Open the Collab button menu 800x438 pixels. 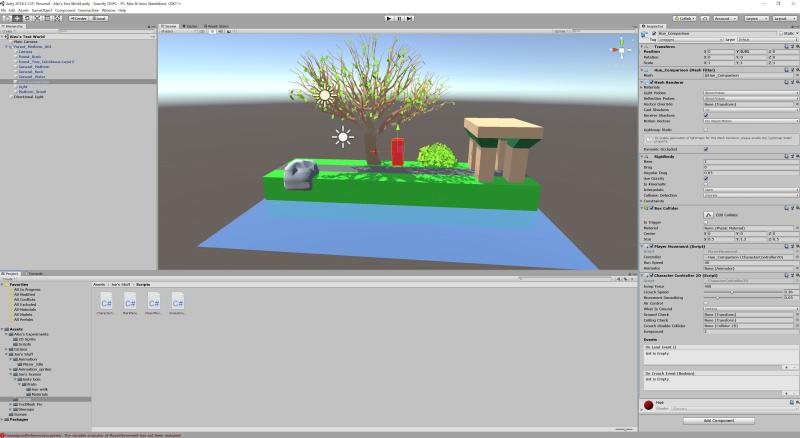tap(685, 18)
